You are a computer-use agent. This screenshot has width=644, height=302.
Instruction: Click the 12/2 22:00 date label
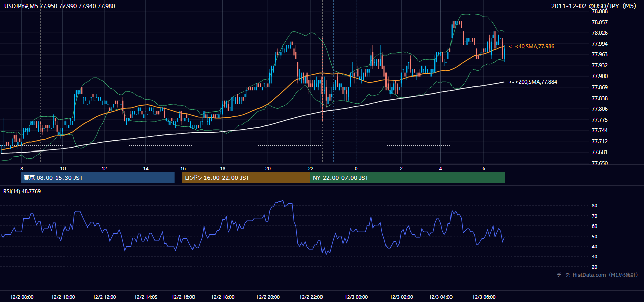click(x=311, y=297)
